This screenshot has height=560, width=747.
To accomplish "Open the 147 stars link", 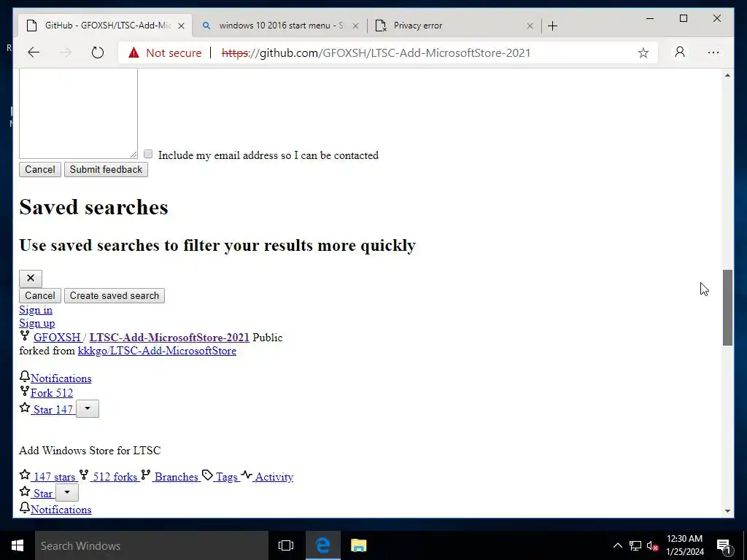I will pos(54,477).
